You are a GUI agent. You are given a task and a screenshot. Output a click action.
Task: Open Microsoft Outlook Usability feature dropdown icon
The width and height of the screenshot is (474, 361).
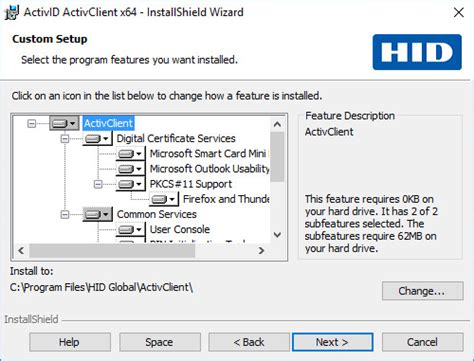pyautogui.click(x=130, y=169)
